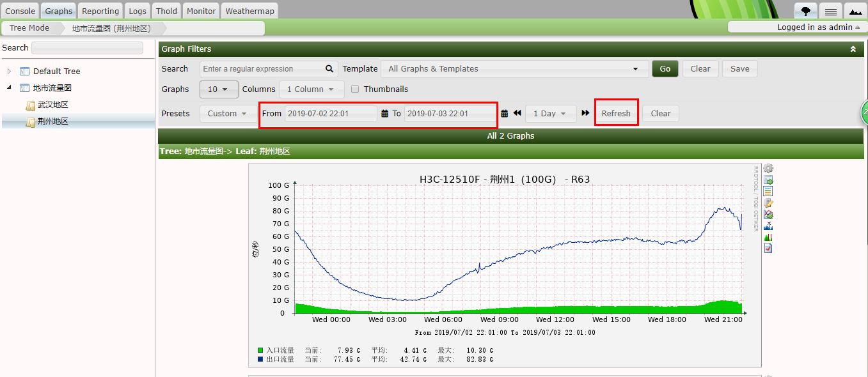Open the Graphs tab
The height and width of the screenshot is (377, 868).
tap(59, 11)
